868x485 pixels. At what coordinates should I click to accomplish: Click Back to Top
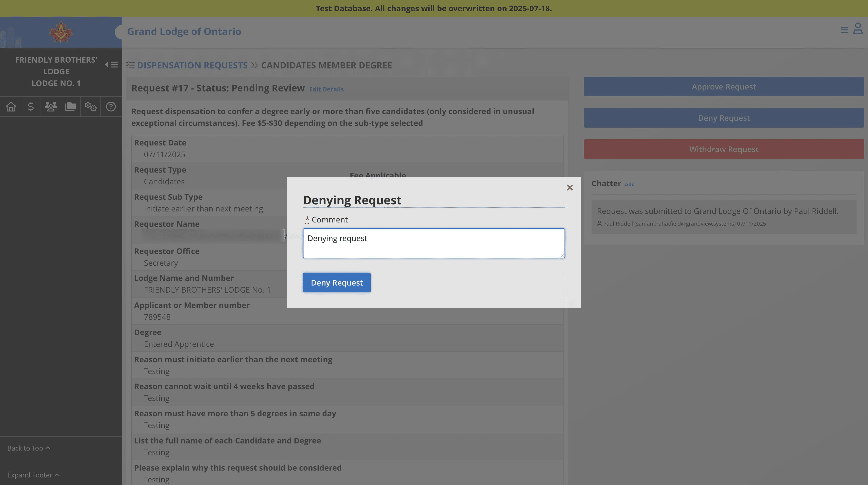point(29,448)
